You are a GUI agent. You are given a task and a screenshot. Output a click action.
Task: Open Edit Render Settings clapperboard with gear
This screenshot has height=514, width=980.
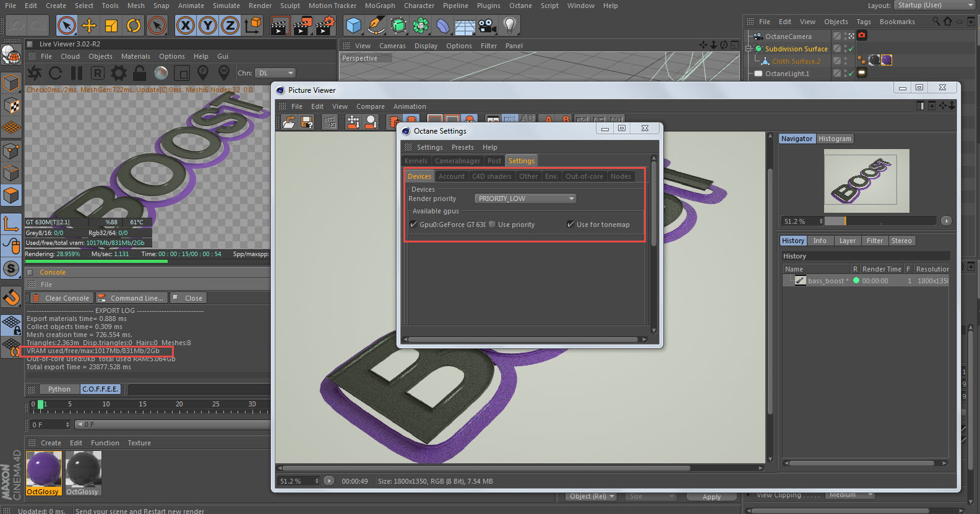point(325,25)
